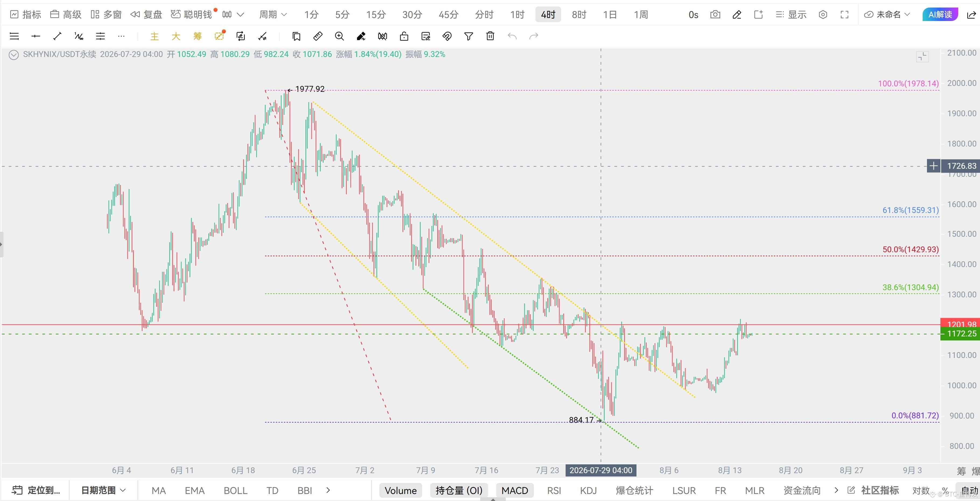Switch to the 1时 timeframe

coord(517,15)
